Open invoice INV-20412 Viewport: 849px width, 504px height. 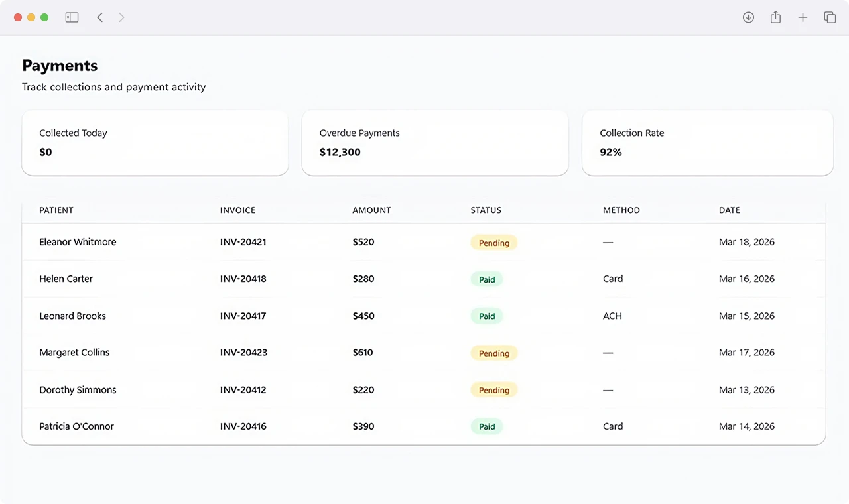click(243, 390)
